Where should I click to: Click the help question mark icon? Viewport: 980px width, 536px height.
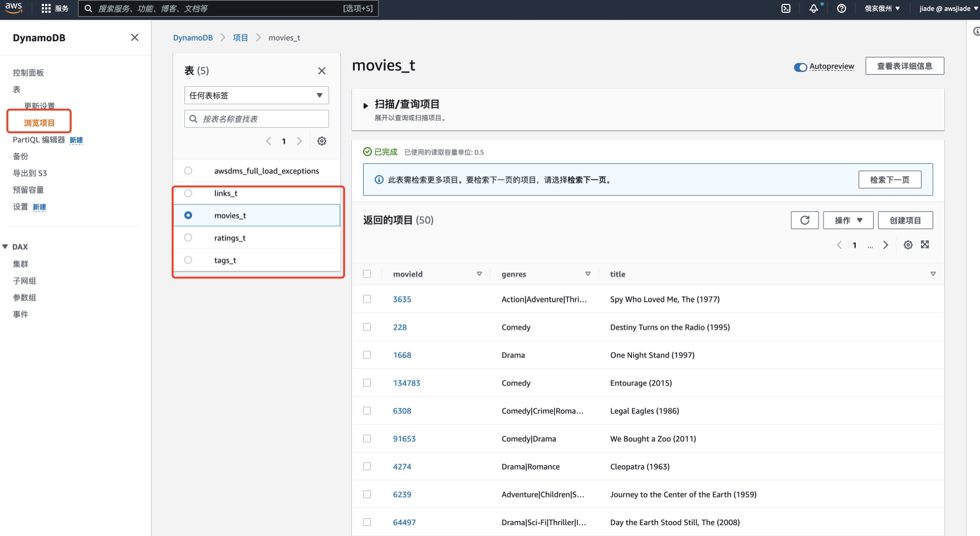pos(841,8)
